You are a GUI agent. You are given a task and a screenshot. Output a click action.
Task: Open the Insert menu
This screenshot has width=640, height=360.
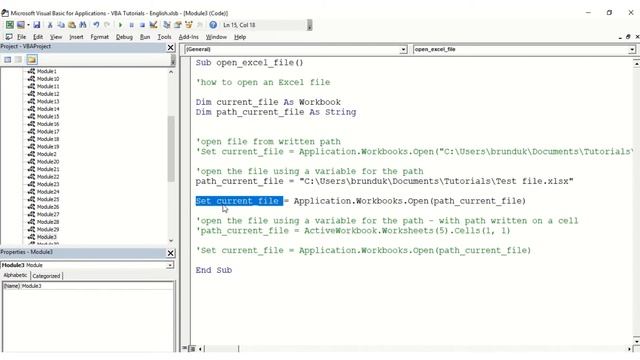[x=76, y=37]
